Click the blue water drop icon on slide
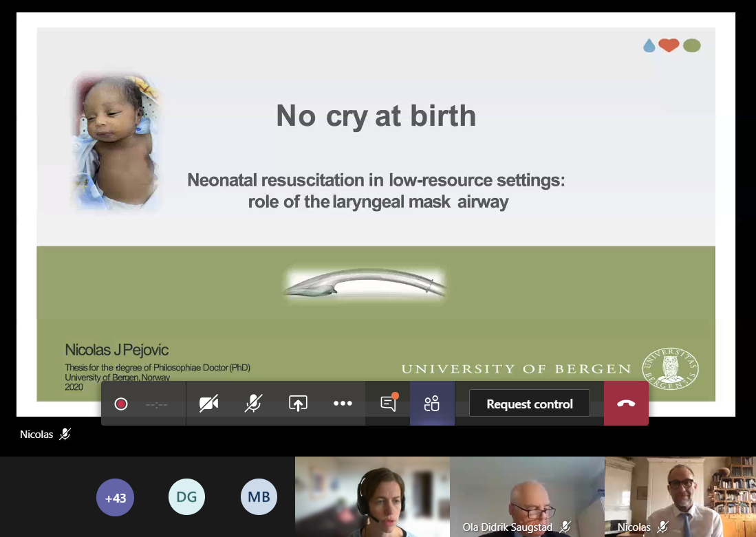Screen dimensions: 756x537 [649, 45]
